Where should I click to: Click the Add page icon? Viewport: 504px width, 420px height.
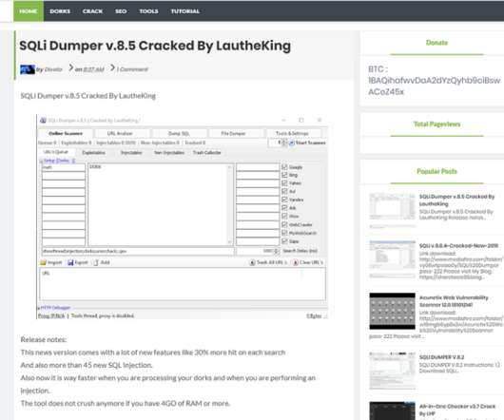tap(96, 262)
